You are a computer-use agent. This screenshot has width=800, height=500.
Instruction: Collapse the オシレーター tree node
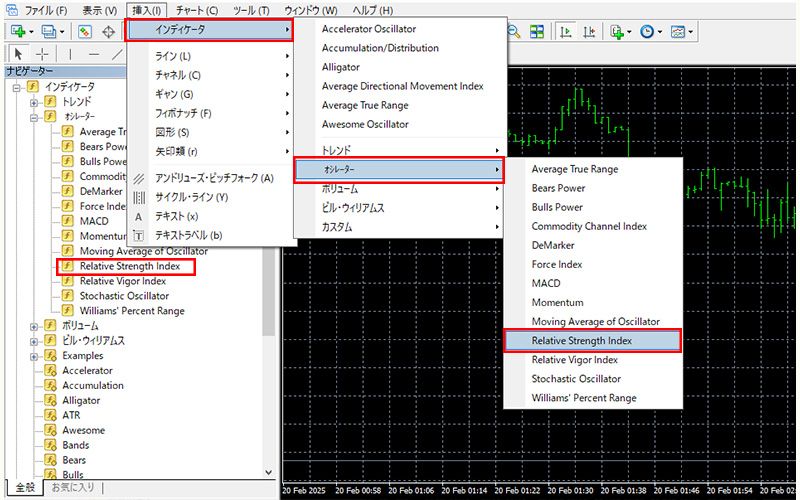click(34, 117)
